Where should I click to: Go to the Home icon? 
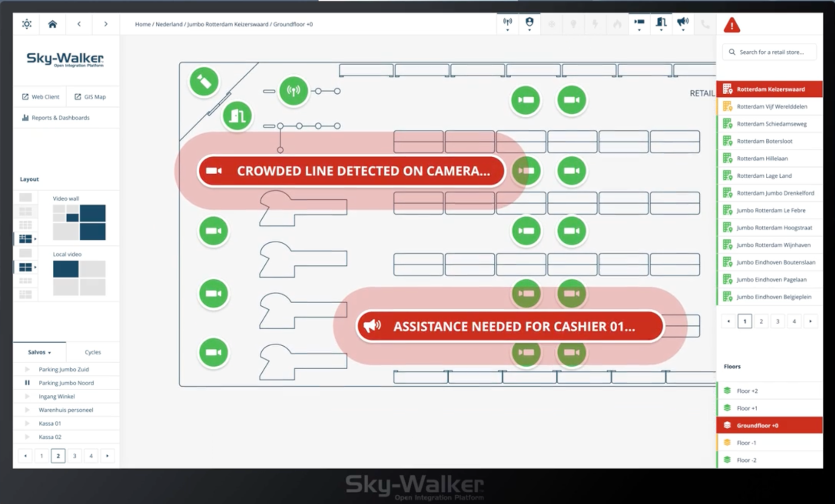pyautogui.click(x=52, y=24)
